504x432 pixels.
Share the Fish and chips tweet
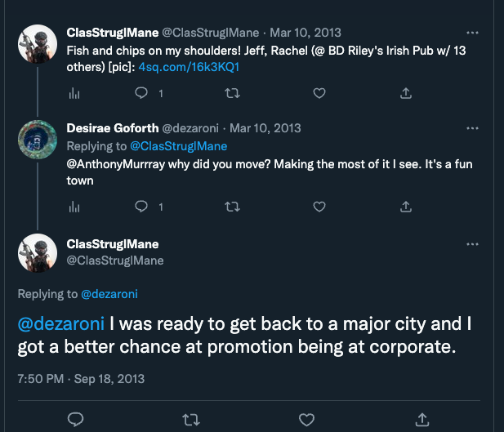pos(406,94)
